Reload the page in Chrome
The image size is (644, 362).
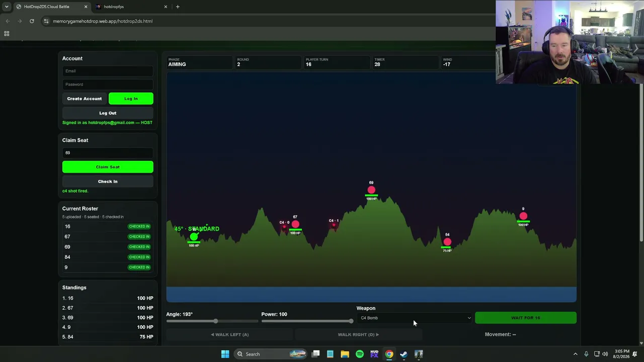[x=32, y=21]
